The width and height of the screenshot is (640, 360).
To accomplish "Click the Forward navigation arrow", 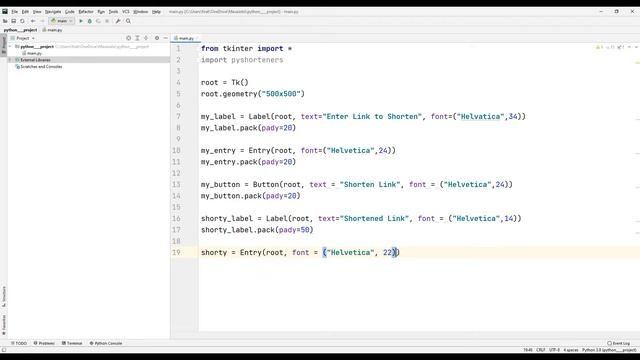I will click(42, 21).
